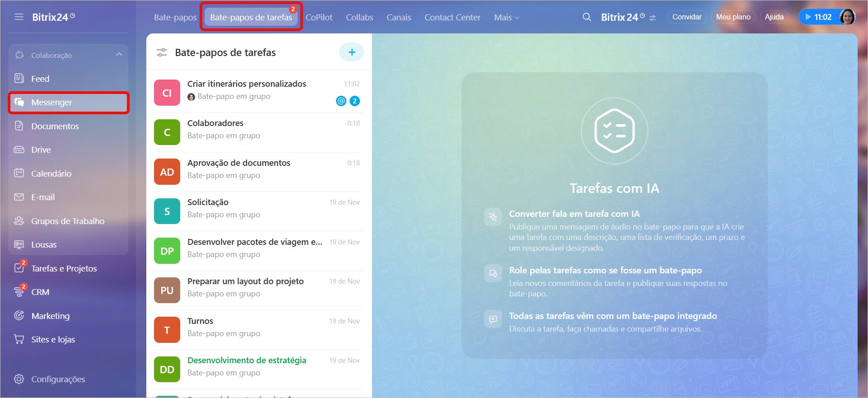
Task: Open the hamburger menu icon
Action: click(x=19, y=17)
